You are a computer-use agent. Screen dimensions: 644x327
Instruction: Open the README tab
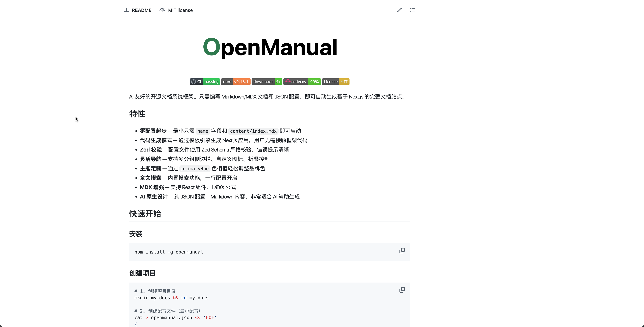[x=138, y=10]
